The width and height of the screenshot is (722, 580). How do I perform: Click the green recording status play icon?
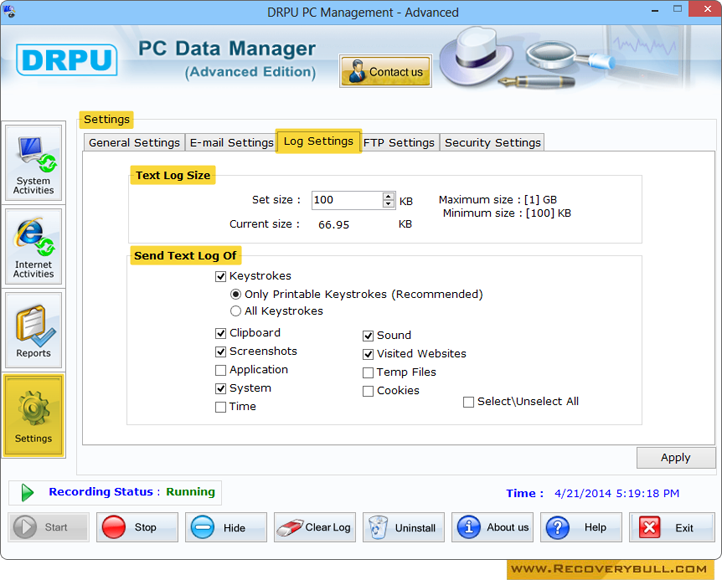click(28, 493)
